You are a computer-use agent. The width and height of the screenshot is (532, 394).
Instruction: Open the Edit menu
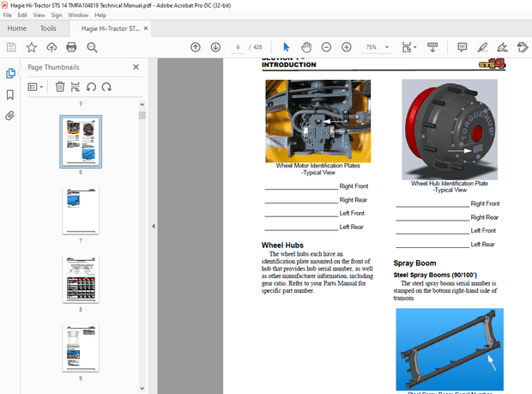click(x=22, y=15)
